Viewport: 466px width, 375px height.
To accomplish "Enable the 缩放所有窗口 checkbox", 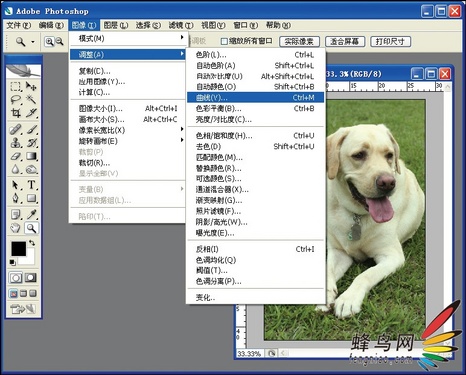I will (x=224, y=41).
